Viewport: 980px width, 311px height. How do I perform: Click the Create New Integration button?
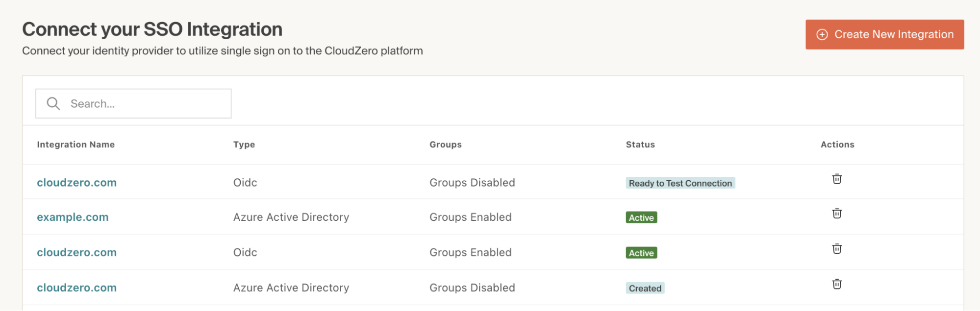tap(884, 34)
